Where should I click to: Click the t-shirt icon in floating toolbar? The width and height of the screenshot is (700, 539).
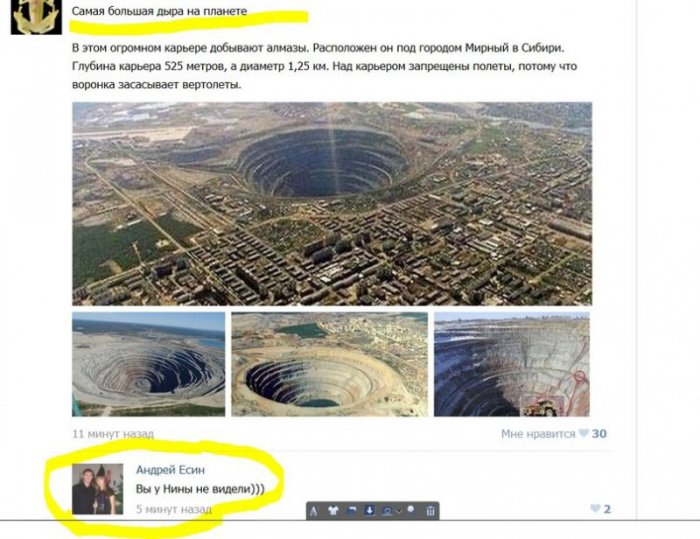[333, 510]
